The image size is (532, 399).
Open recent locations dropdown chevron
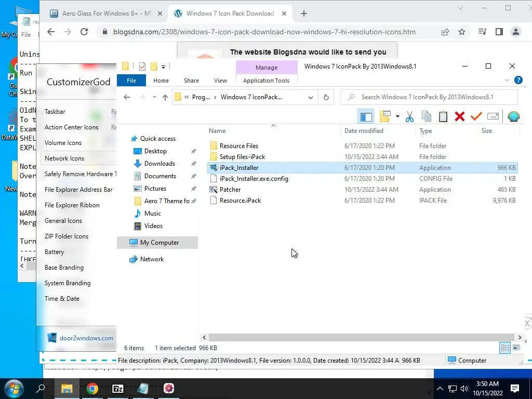[x=154, y=97]
